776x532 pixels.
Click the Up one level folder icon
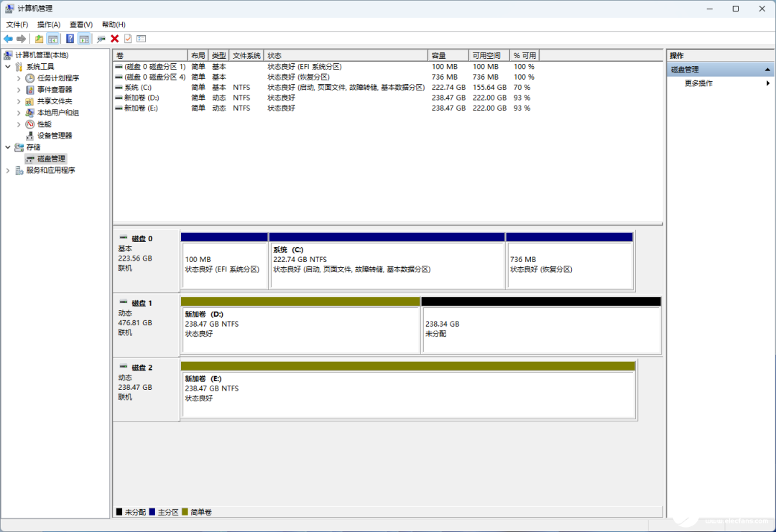(39, 39)
